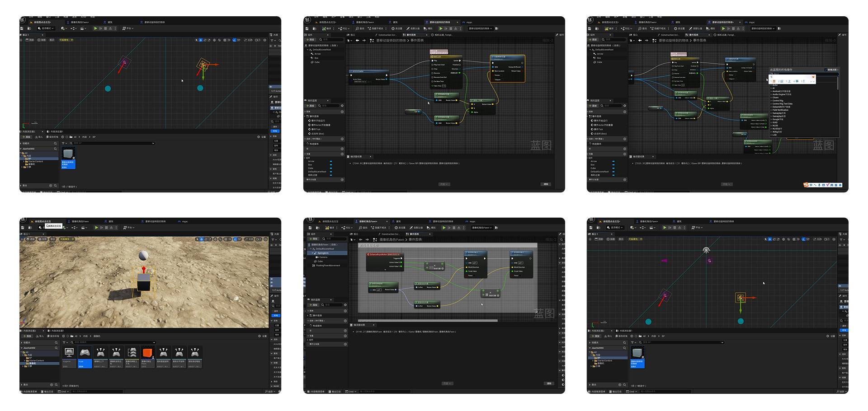Expand 收藏夹 favorites section in terrain window
Image resolution: width=868 pixels, height=411 pixels.
pyautogui.click(x=21, y=342)
